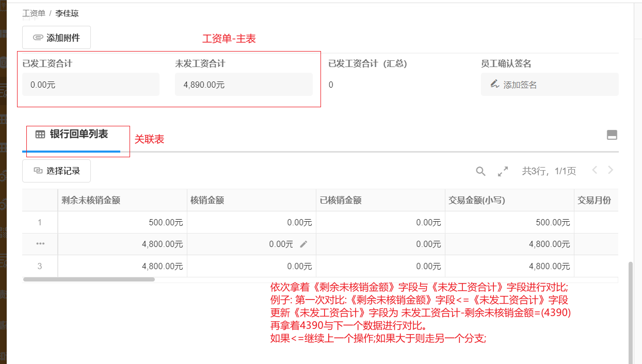Go to the next page arrow
The image size is (642, 364).
(x=611, y=170)
